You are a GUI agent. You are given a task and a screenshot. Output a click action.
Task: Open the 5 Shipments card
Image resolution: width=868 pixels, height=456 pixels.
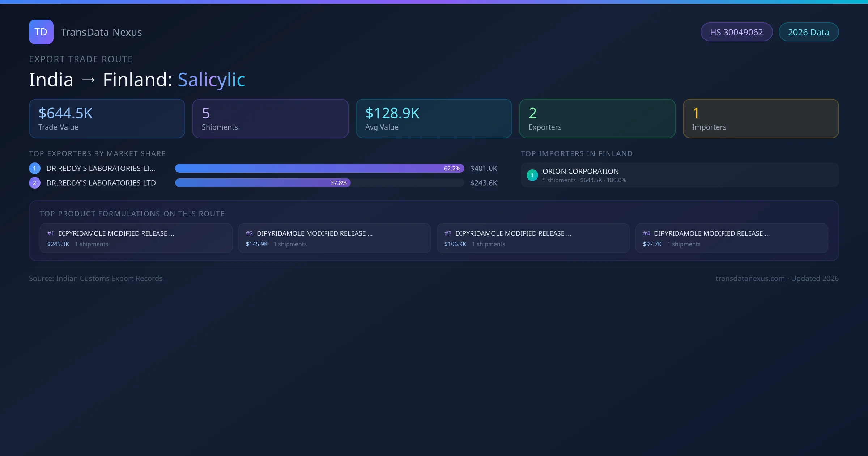pos(270,119)
